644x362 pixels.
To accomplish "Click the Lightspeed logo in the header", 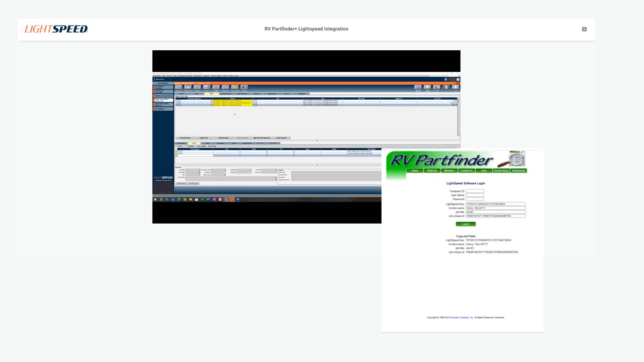I will [56, 29].
